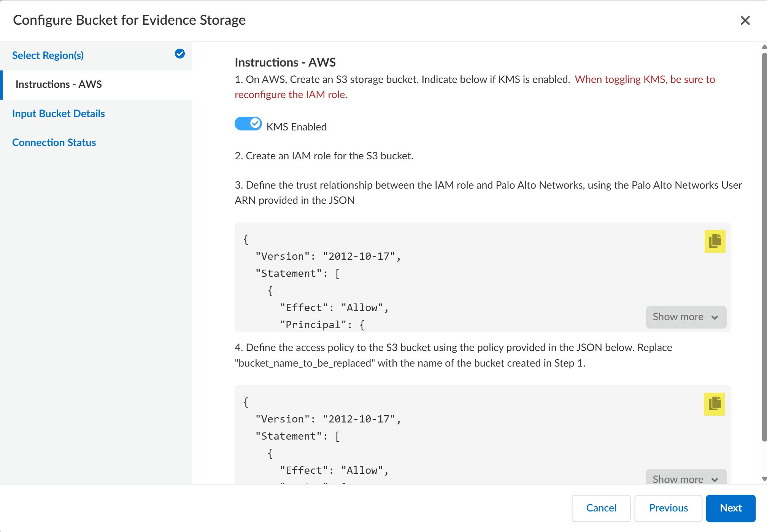Open Input Bucket Details step
The width and height of the screenshot is (767, 532).
pyautogui.click(x=59, y=114)
